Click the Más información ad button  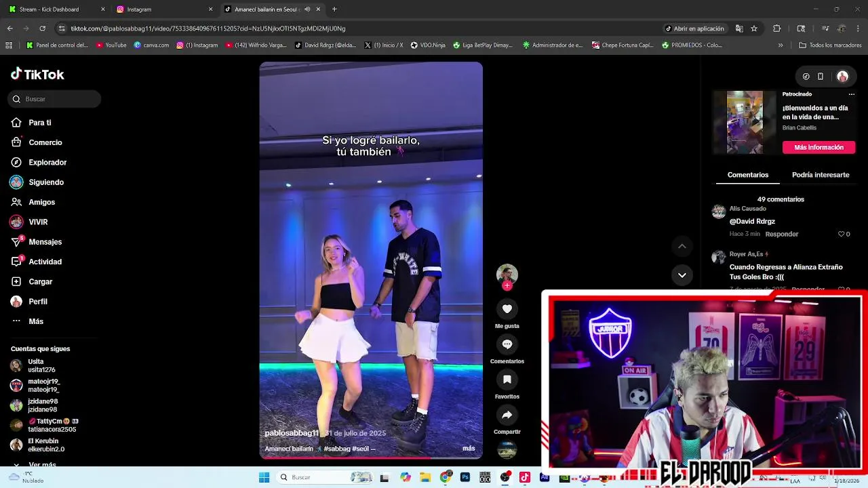tap(818, 147)
